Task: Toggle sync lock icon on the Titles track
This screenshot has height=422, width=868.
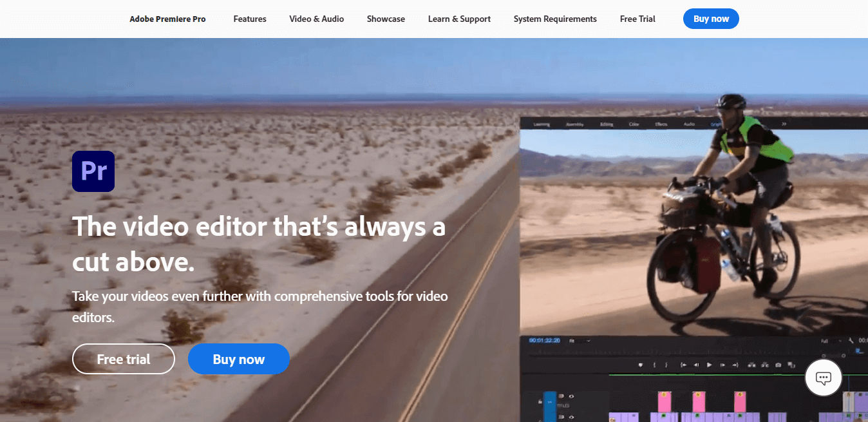Action: (561, 397)
